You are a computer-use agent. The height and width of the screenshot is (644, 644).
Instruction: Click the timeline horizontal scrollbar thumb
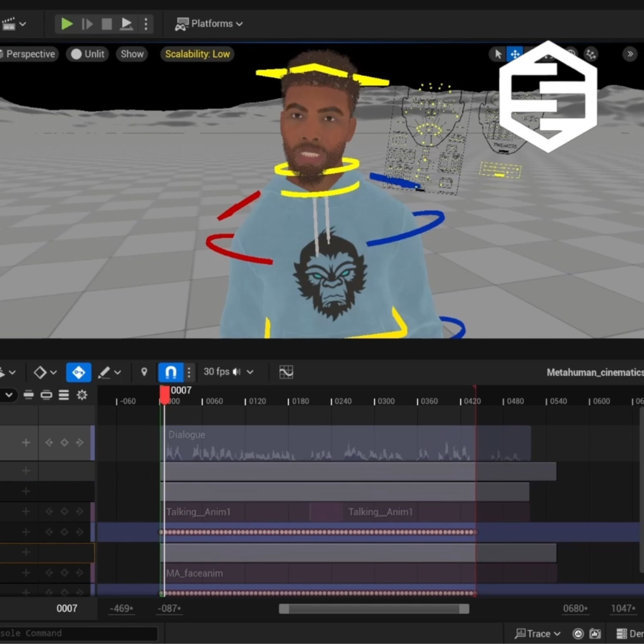pyautogui.click(x=374, y=609)
